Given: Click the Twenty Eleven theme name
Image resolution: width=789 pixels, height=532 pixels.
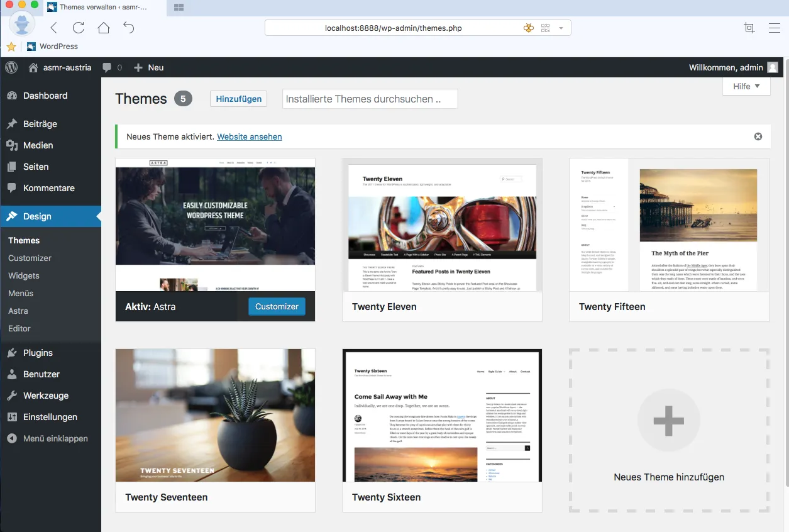Looking at the screenshot, I should pyautogui.click(x=384, y=307).
